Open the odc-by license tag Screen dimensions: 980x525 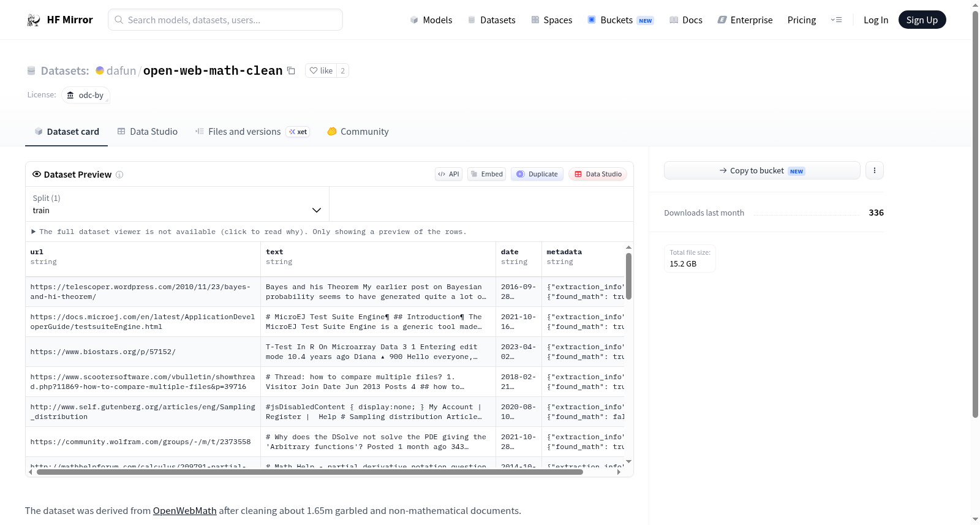click(x=86, y=96)
